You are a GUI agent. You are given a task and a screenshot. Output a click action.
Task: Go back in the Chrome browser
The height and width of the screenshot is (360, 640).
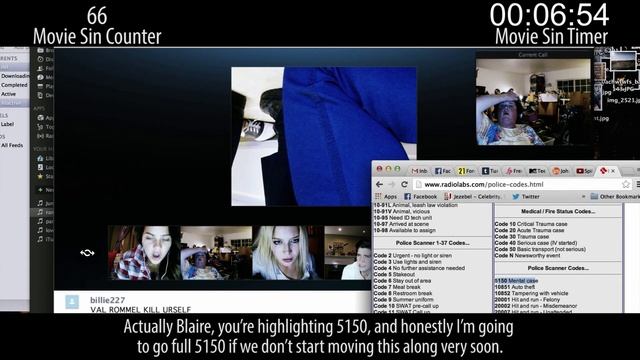(379, 184)
